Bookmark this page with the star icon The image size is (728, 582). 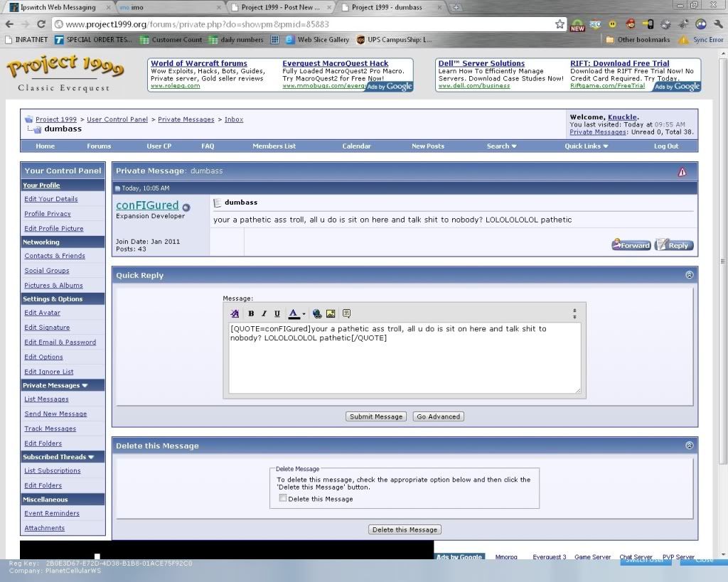coord(560,24)
